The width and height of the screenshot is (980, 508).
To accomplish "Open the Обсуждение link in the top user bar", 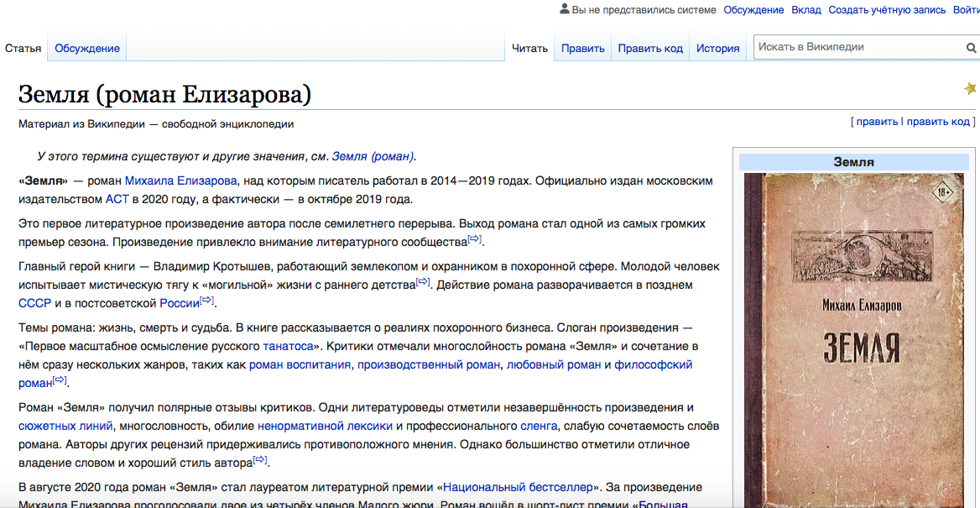I will click(x=753, y=9).
